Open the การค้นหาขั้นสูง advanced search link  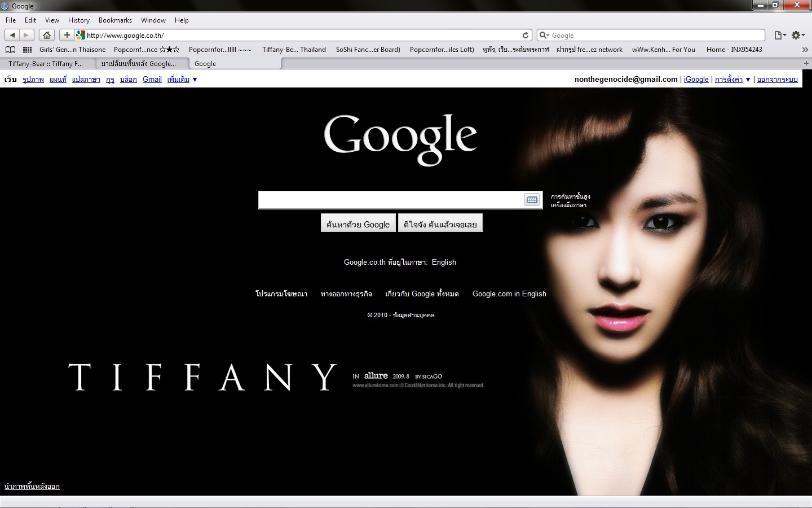click(571, 196)
